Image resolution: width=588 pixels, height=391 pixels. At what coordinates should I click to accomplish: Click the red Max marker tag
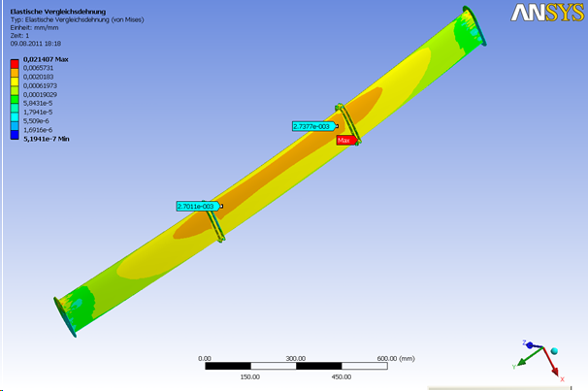click(x=343, y=141)
